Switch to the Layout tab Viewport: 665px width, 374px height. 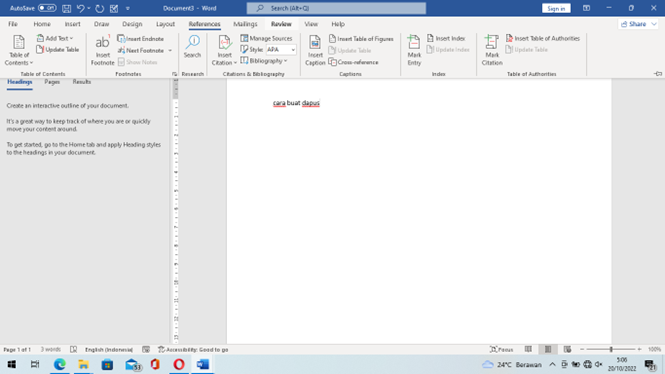coord(165,24)
